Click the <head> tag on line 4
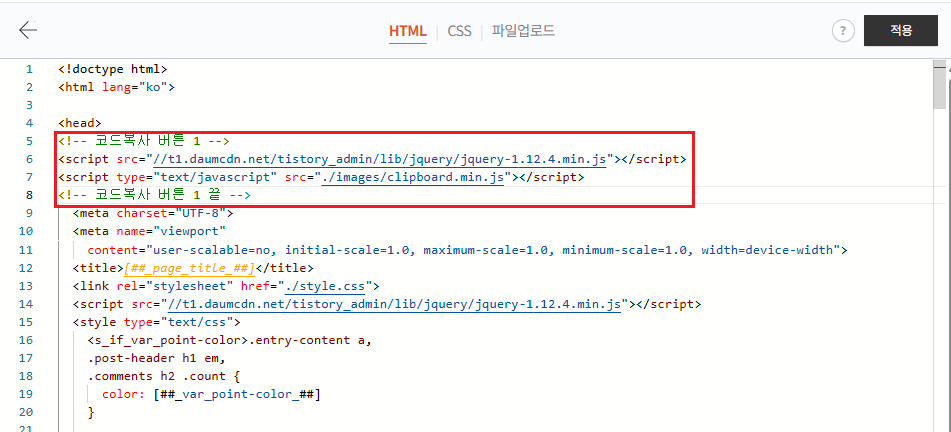 (x=79, y=123)
